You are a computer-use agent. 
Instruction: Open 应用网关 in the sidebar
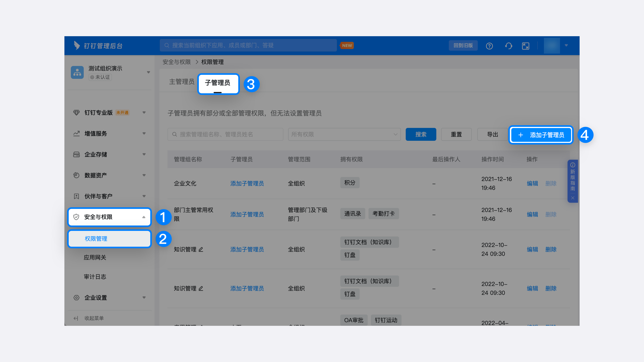pyautogui.click(x=95, y=257)
